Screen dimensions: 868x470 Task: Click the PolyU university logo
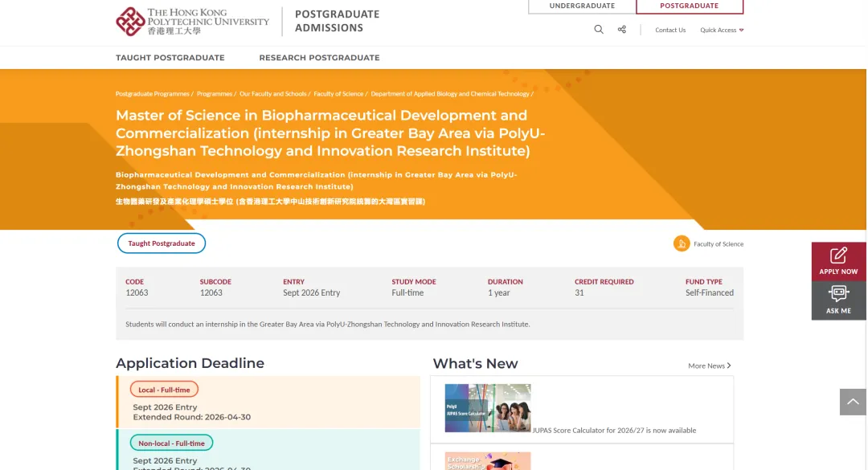click(x=193, y=22)
